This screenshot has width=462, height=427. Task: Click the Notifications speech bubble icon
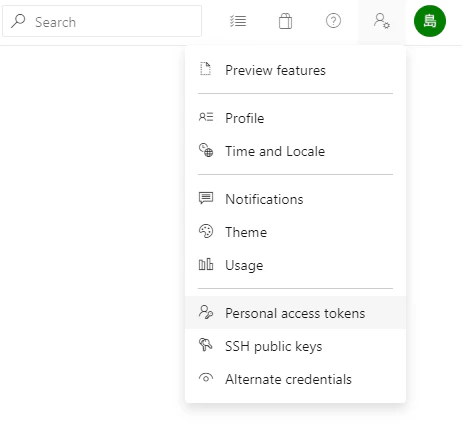(206, 198)
